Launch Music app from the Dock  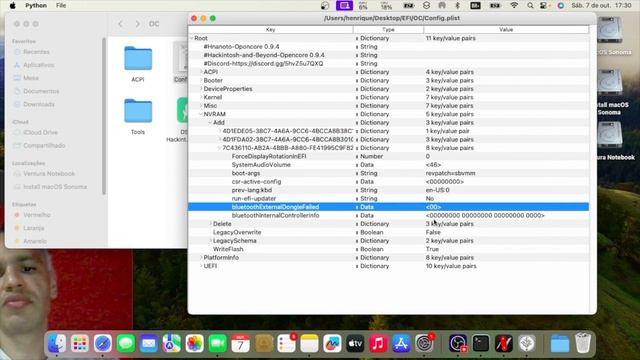pos(378,343)
